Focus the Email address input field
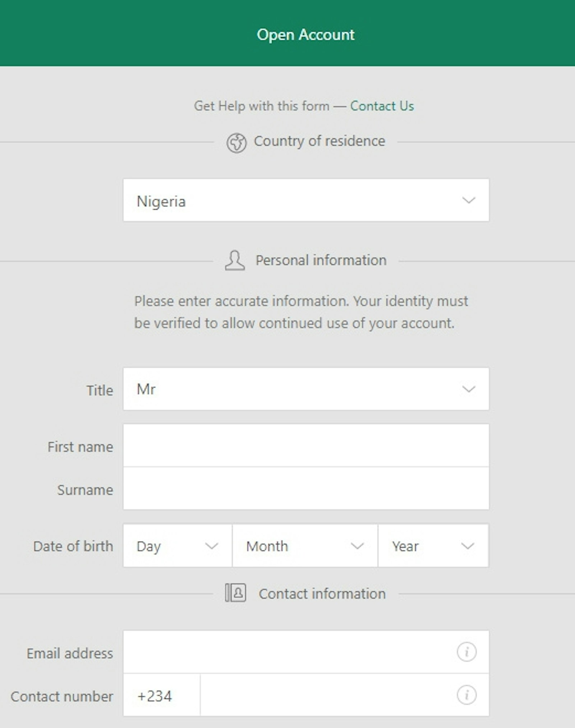 (x=287, y=652)
